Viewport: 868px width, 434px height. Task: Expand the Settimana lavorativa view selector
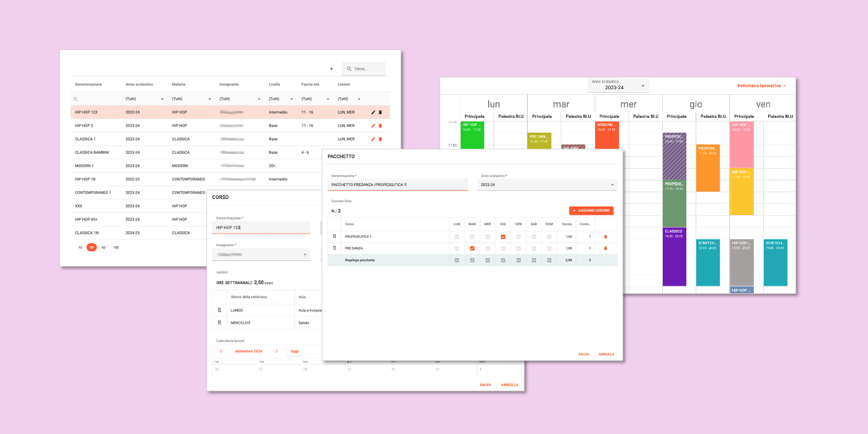tap(761, 86)
